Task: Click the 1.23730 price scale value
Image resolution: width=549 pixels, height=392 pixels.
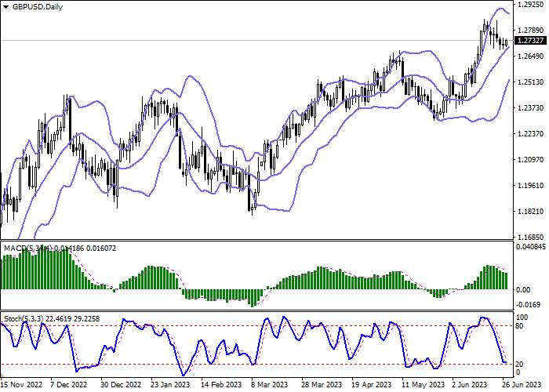Action: coord(530,108)
